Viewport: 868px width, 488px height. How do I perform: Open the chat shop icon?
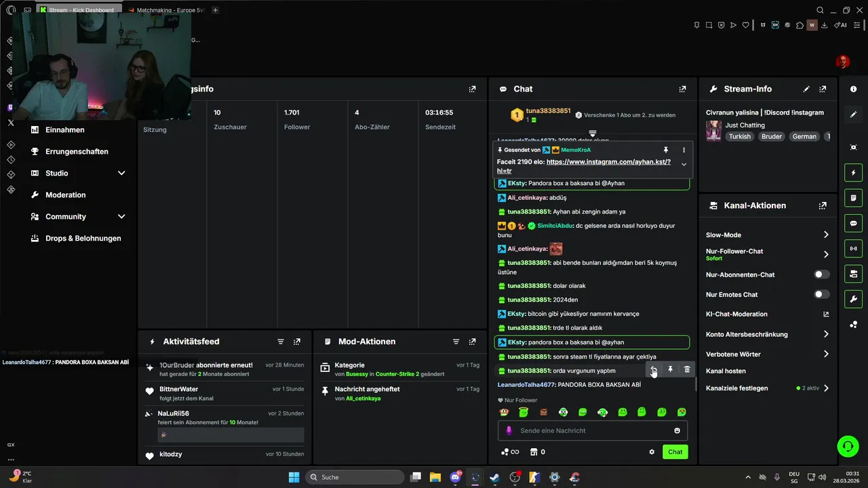click(538, 452)
